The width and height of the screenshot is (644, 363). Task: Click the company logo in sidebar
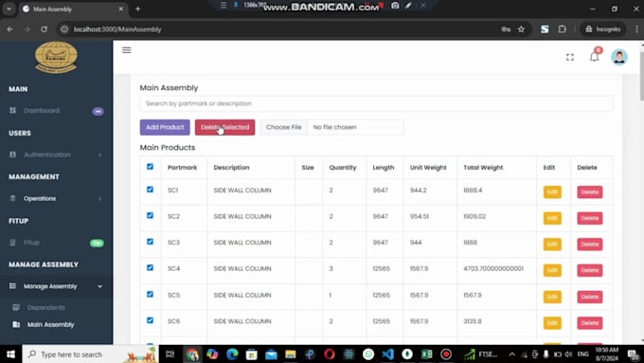point(56,58)
